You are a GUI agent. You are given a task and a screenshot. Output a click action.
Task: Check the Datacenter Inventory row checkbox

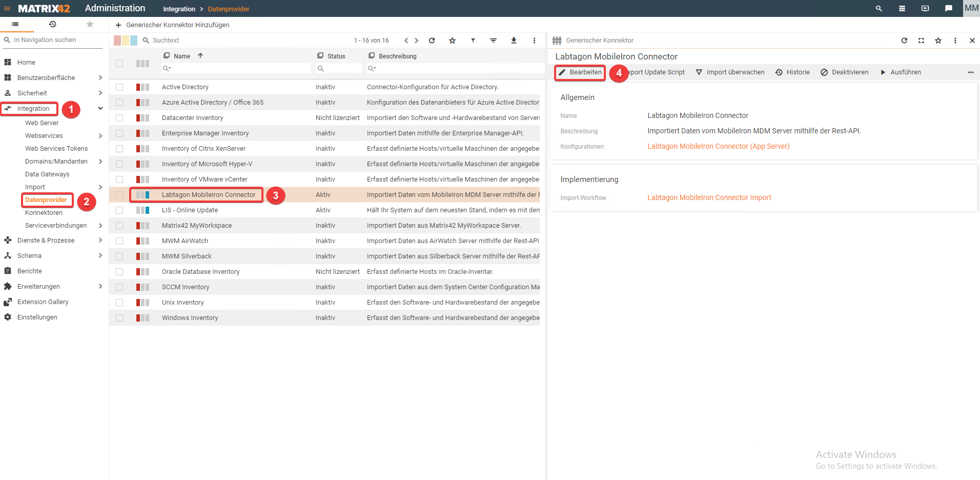click(119, 118)
